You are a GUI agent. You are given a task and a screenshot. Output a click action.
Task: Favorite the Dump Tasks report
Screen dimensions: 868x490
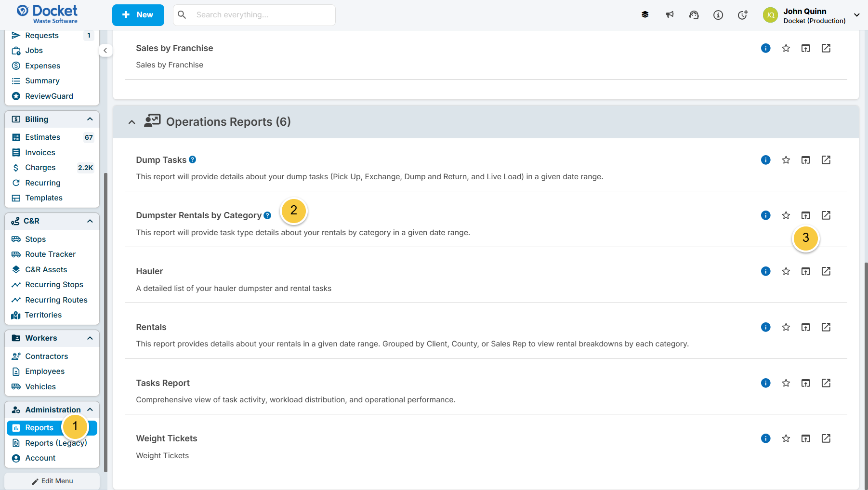(x=786, y=160)
